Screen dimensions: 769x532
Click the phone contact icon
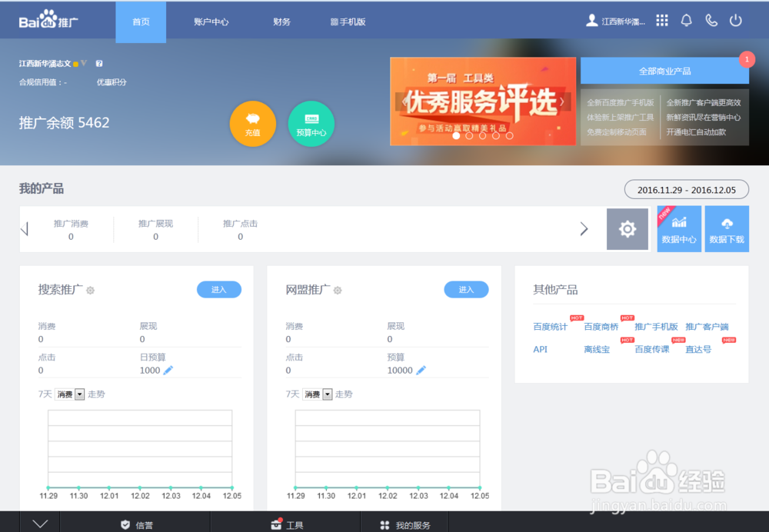click(x=711, y=21)
